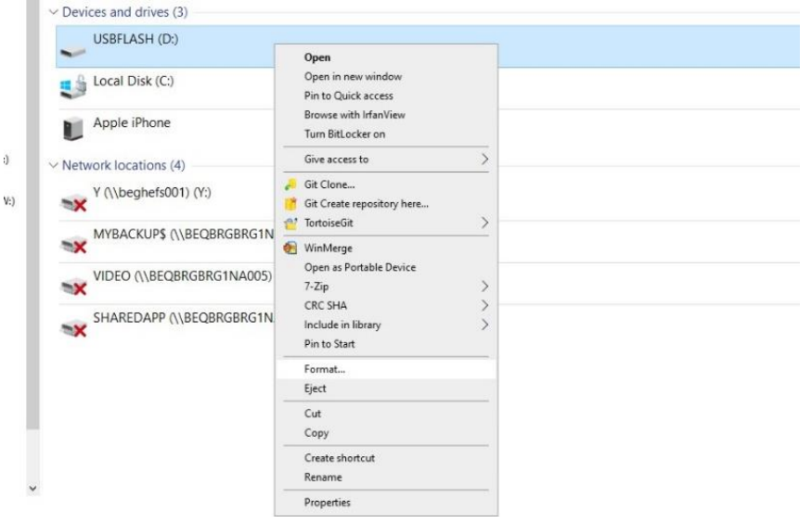Collapse the Network locations section
This screenshot has height=523, width=812.
coord(53,166)
